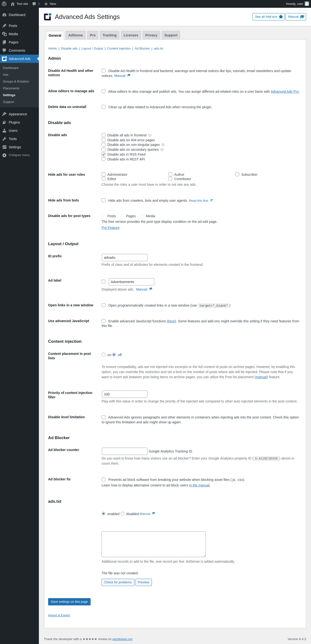
Task: Open the comments bubble icon in admin bar
Action: coord(34,4)
